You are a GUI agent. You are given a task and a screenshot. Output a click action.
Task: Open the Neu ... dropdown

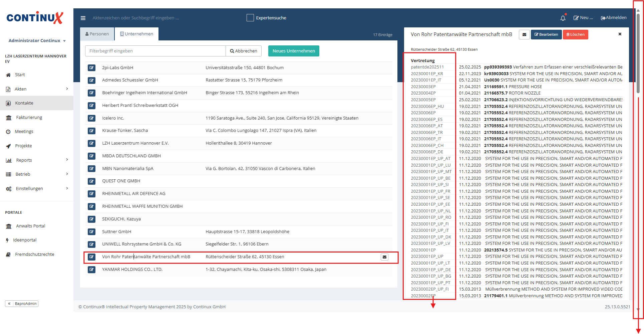coord(583,18)
